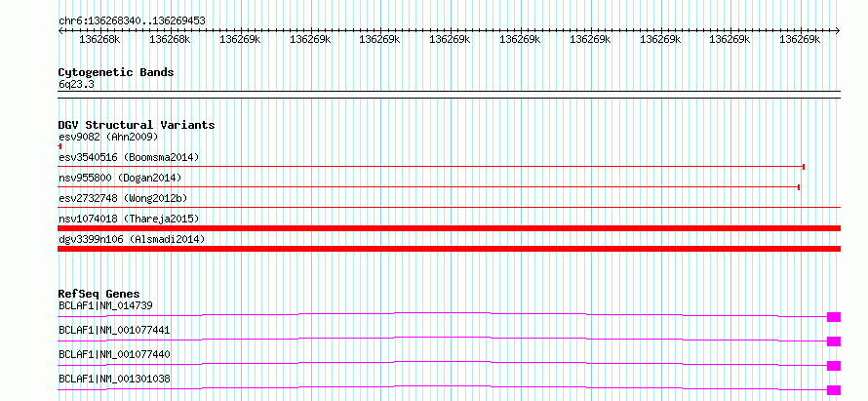Click the BCLAF1|NM_001077441 transcript label
Viewport: 868px width, 401px height.
click(x=114, y=330)
